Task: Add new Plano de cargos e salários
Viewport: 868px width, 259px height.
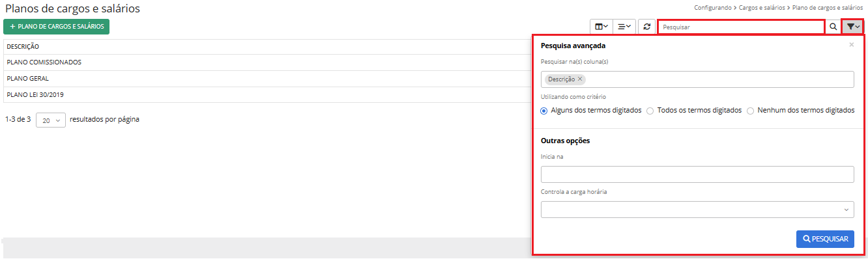Action: [x=57, y=27]
